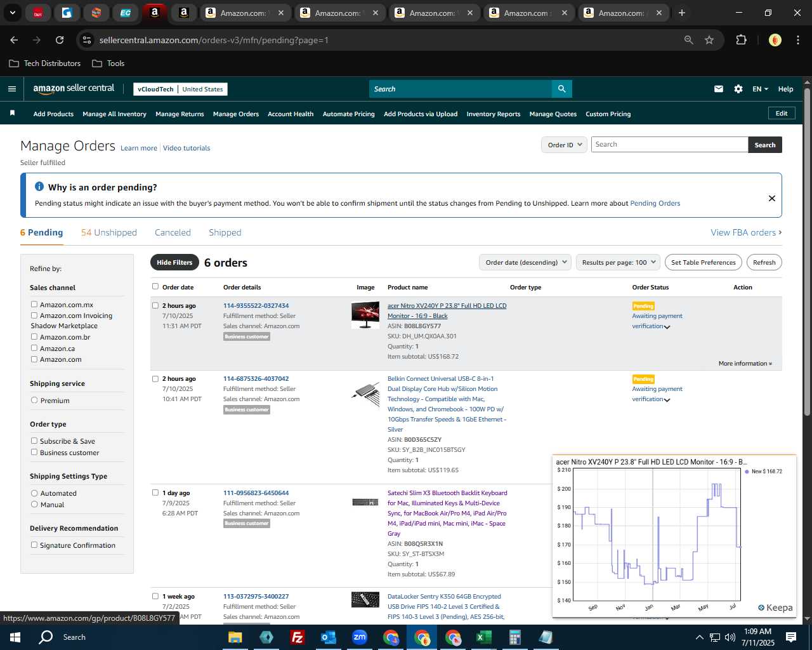812x650 pixels.
Task: Check the Subscribe & Save order type
Action: pyautogui.click(x=34, y=441)
